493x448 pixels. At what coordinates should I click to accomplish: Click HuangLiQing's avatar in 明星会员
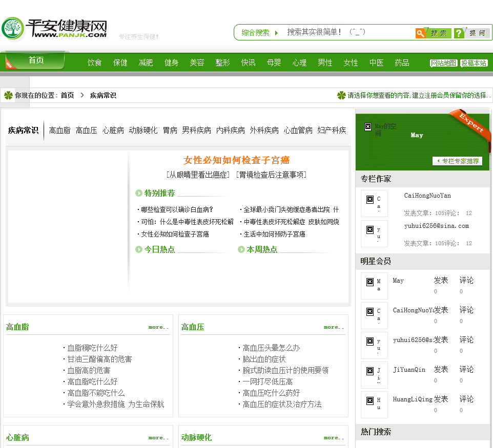(x=374, y=404)
